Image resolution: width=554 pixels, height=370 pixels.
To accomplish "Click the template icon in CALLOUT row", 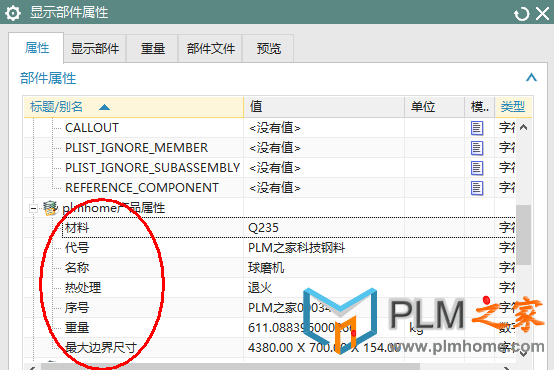I will point(477,128).
